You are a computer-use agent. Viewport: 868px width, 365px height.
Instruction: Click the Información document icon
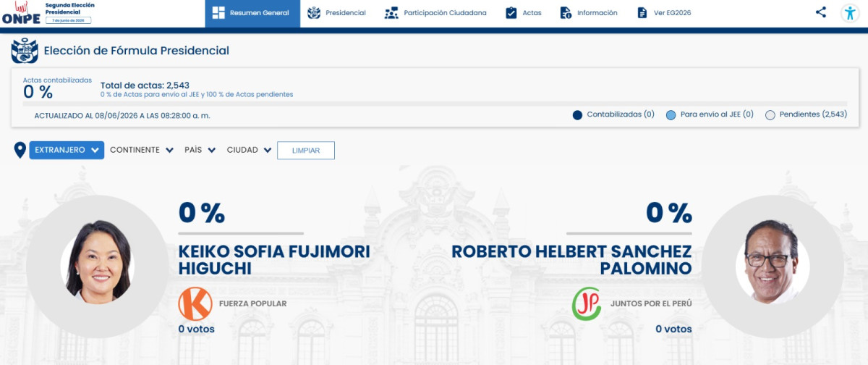pos(566,13)
